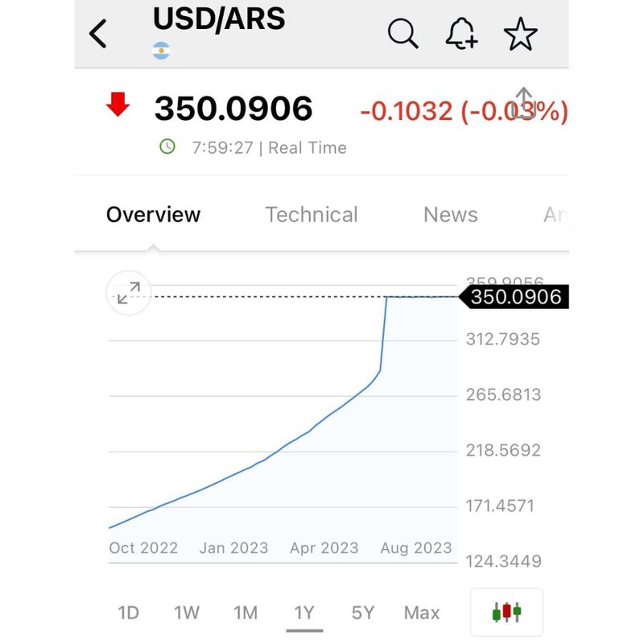This screenshot has width=644, height=644.
Task: Open the News tab
Action: pos(451,215)
